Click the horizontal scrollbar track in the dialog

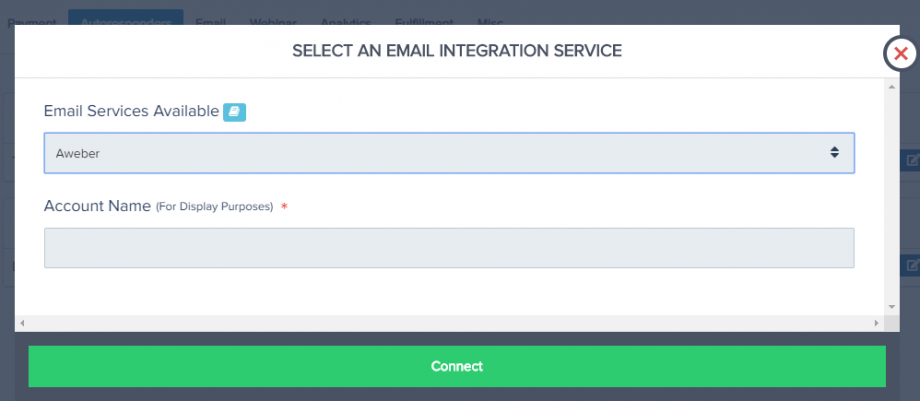click(x=448, y=323)
